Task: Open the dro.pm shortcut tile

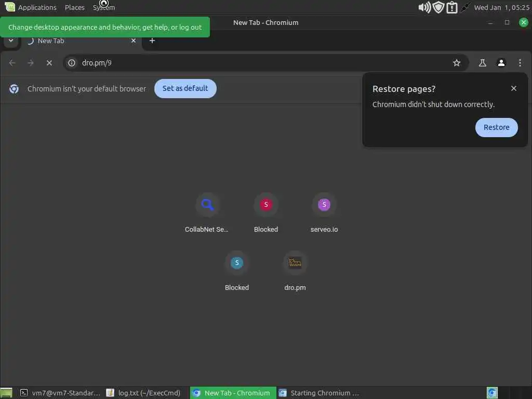Action: pyautogui.click(x=295, y=271)
